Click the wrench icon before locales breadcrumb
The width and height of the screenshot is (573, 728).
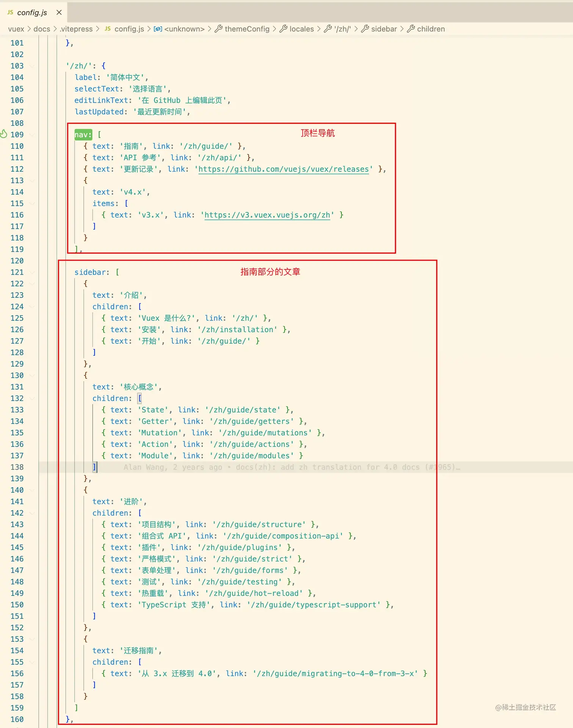point(283,29)
